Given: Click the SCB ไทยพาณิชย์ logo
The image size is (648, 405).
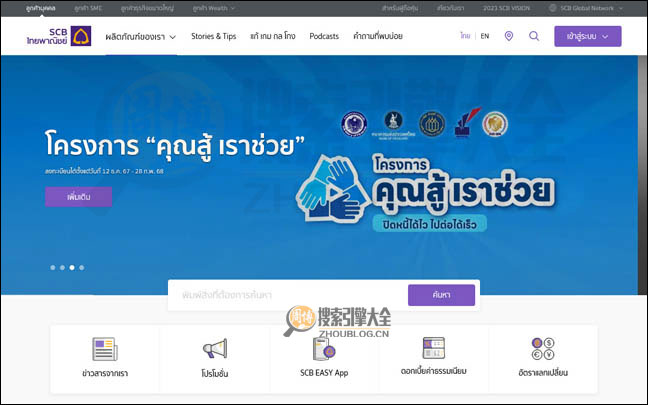Looking at the screenshot, I should point(59,36).
